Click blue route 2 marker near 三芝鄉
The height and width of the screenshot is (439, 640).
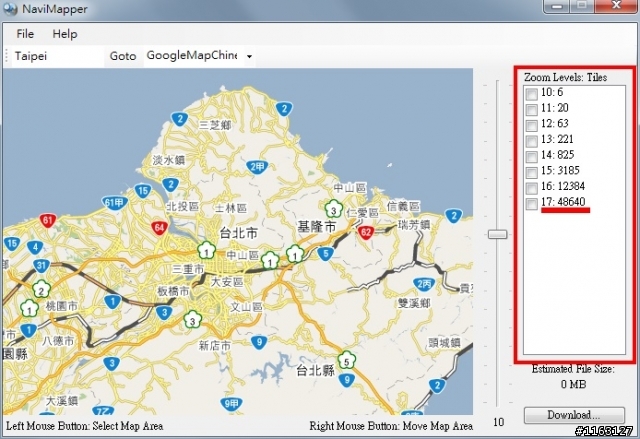pos(180,119)
